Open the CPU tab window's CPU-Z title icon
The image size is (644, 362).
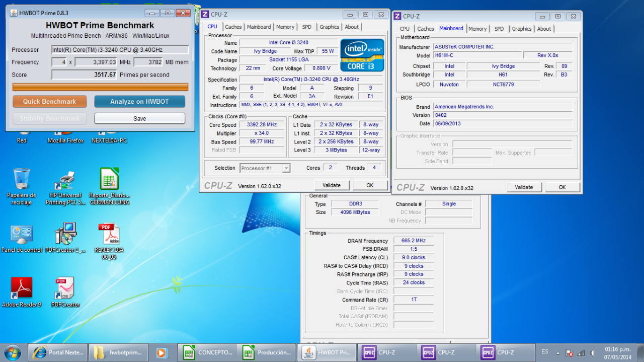(x=205, y=15)
